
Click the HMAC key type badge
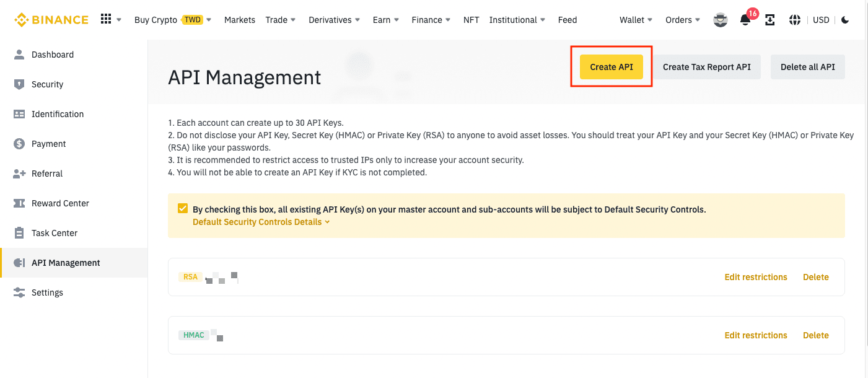point(194,335)
